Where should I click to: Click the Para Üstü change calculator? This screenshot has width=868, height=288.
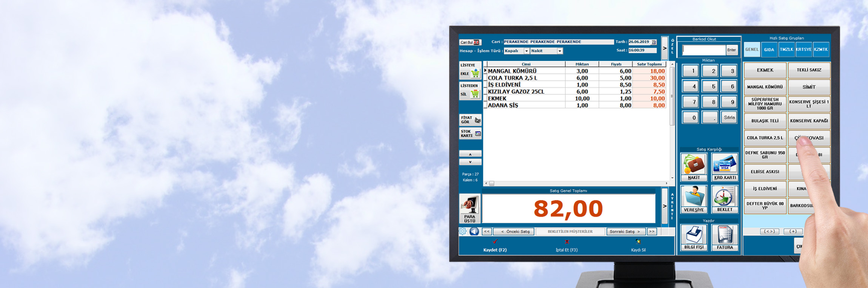[x=470, y=209]
